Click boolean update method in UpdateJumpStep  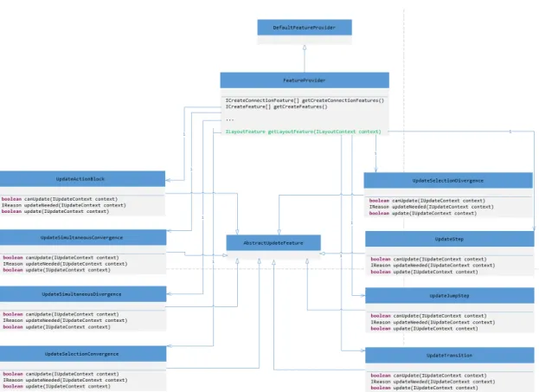424,328
